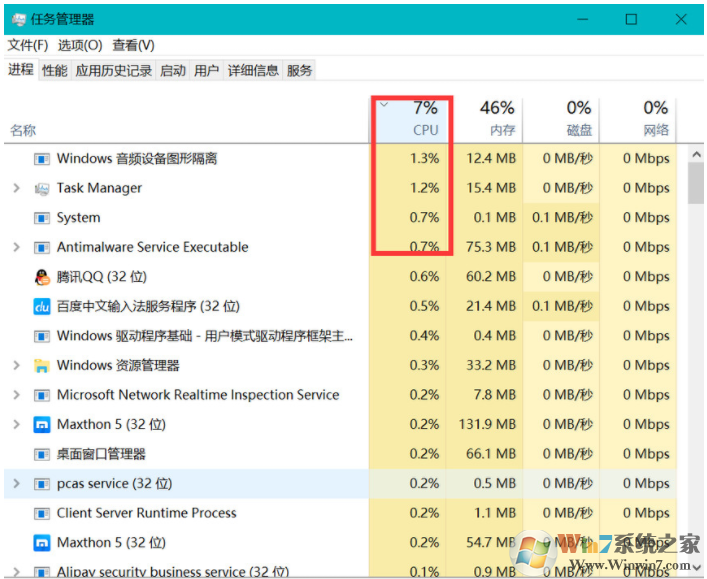This screenshot has width=707, height=579.
Task: Sort processes by 内存 column header
Action: 488,119
